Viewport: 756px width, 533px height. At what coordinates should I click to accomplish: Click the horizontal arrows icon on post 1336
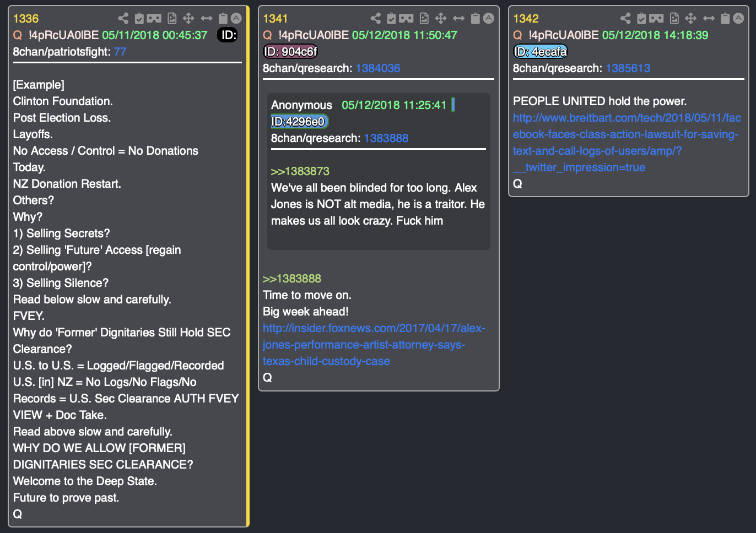207,18
